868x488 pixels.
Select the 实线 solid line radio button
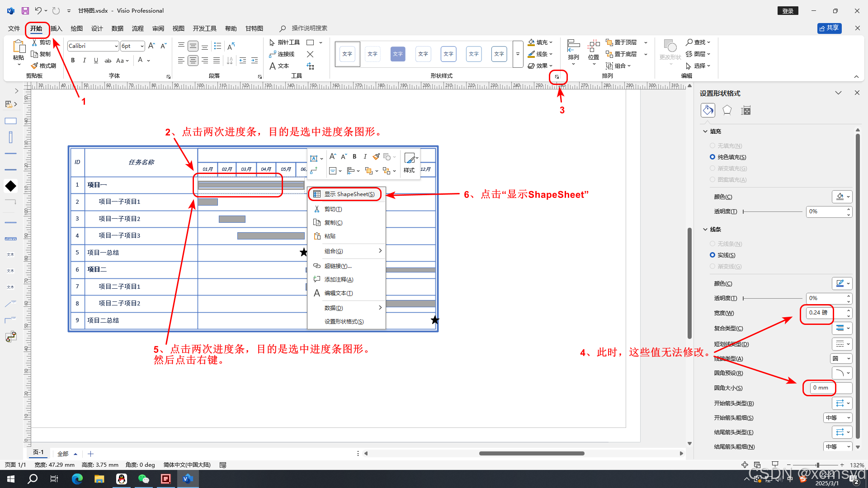[712, 255]
